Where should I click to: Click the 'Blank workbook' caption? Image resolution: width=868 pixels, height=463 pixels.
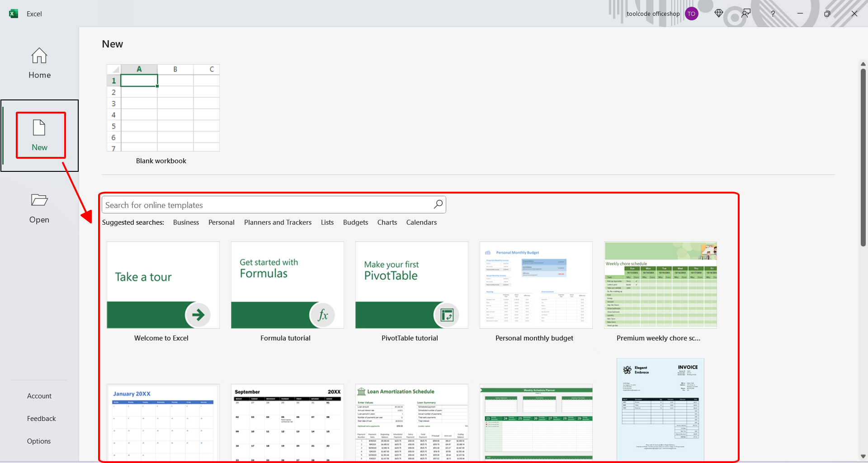[161, 161]
